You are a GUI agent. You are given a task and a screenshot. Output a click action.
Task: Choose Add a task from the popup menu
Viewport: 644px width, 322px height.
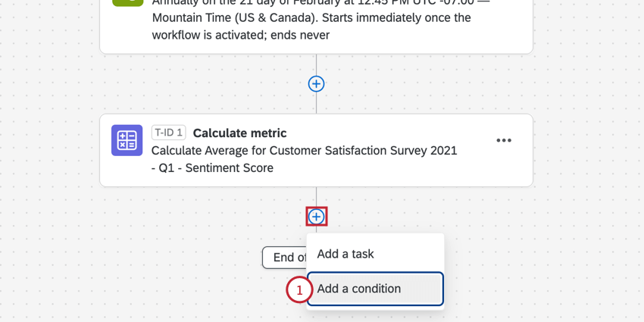click(x=345, y=254)
